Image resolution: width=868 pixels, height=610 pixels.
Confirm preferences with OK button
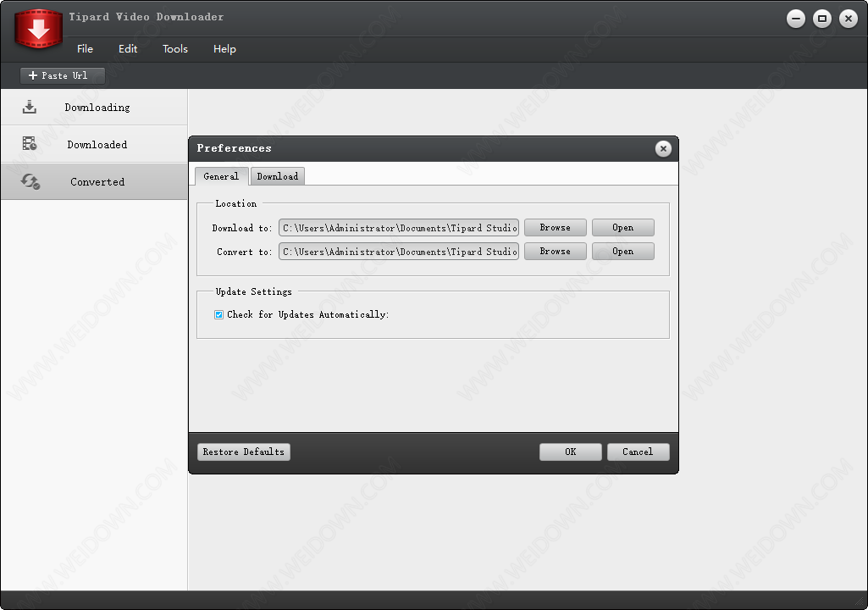[x=571, y=452]
